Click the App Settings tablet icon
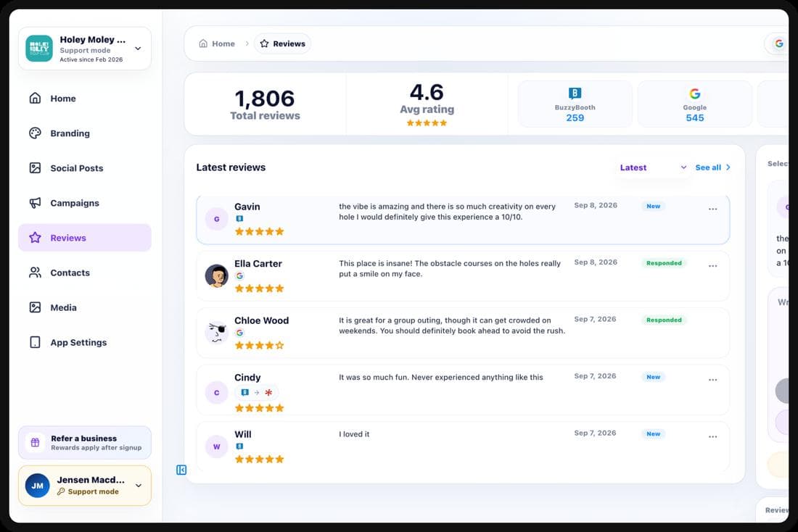The width and height of the screenshot is (798, 532). coord(35,342)
